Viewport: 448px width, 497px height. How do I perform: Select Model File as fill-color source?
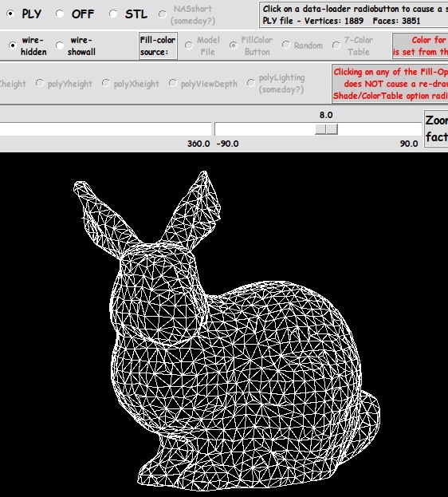pos(189,45)
